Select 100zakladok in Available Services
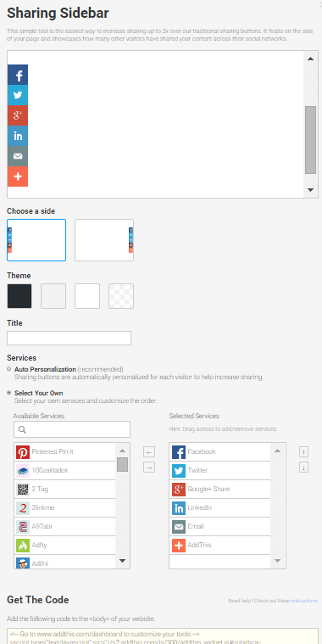 pos(65,470)
